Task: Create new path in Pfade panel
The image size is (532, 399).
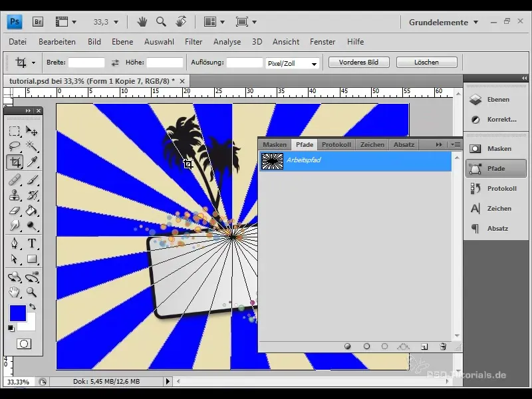Action: pos(424,346)
